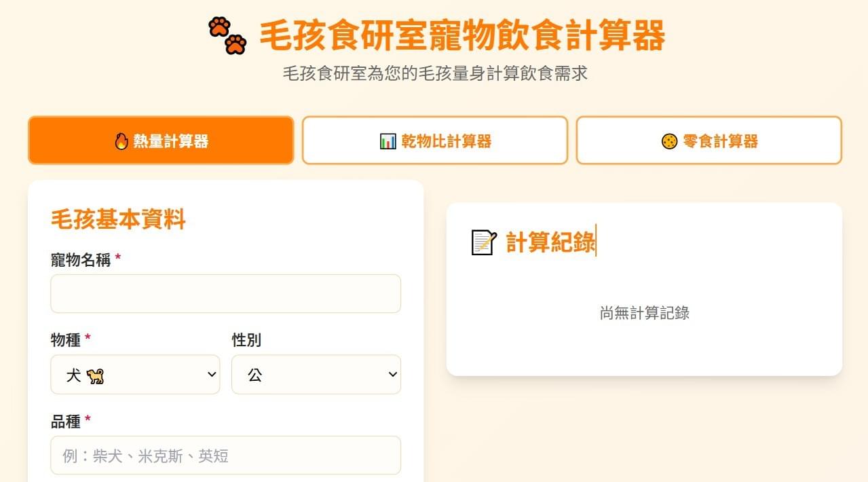The width and height of the screenshot is (868, 482).
Task: Click the 寵物名稱 field label
Action: click(x=81, y=259)
